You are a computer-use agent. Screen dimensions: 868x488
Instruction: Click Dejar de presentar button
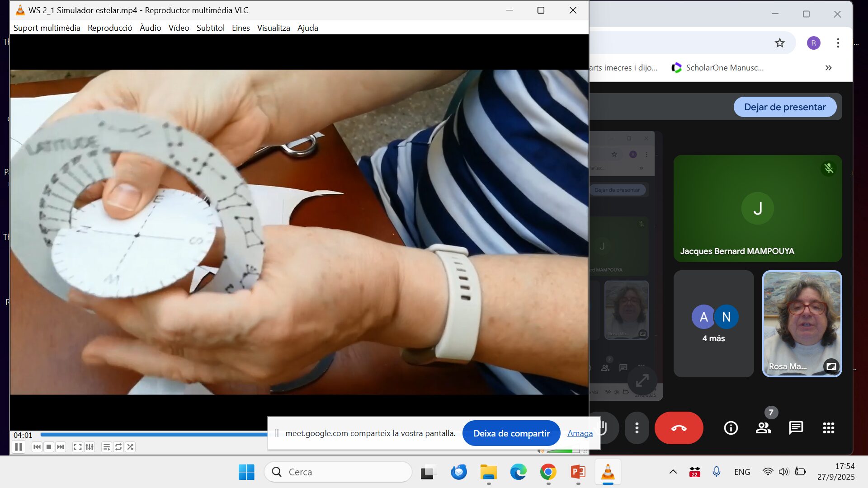(x=785, y=107)
